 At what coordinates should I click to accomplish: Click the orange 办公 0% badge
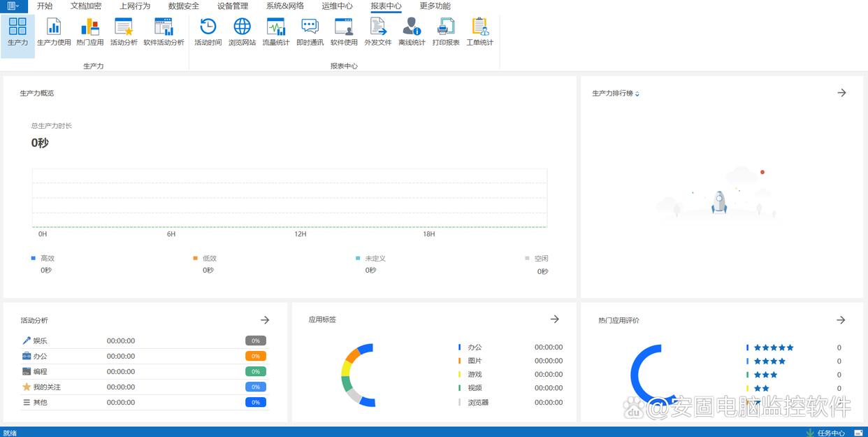pos(256,356)
